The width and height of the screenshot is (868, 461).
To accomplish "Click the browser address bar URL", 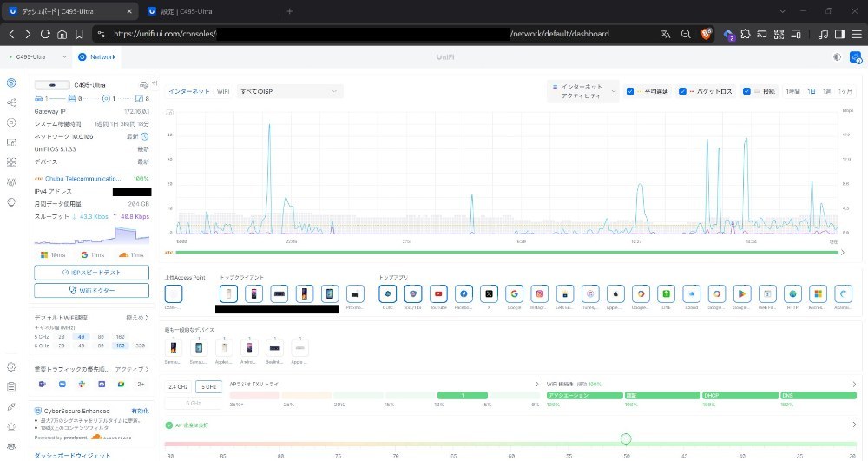I will click(x=361, y=35).
